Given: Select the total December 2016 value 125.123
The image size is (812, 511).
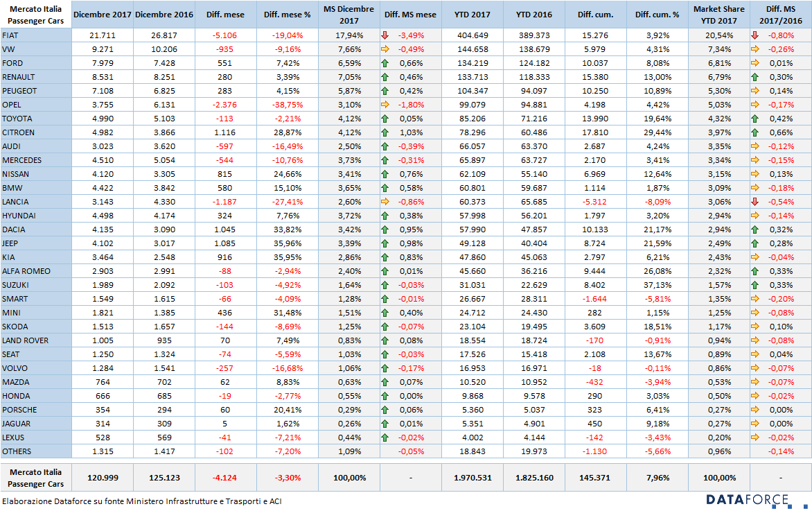Looking at the screenshot, I should click(x=164, y=478).
